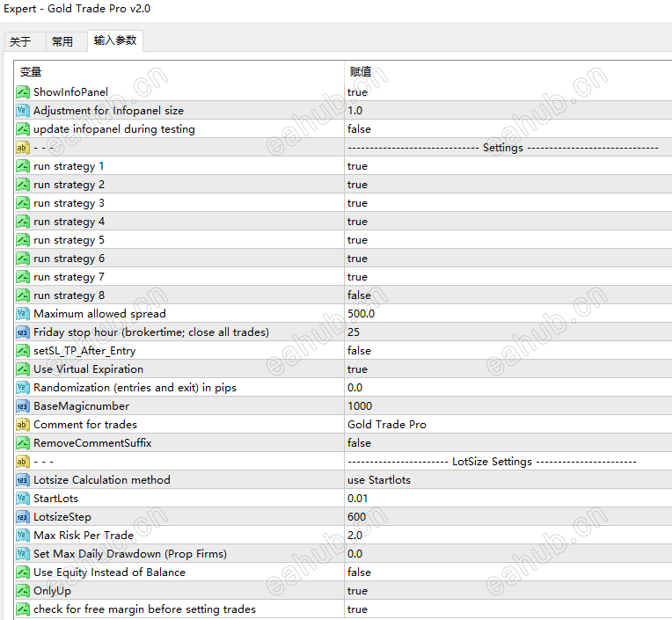Select check for free margin label
This screenshot has height=620, width=672.
(144, 609)
